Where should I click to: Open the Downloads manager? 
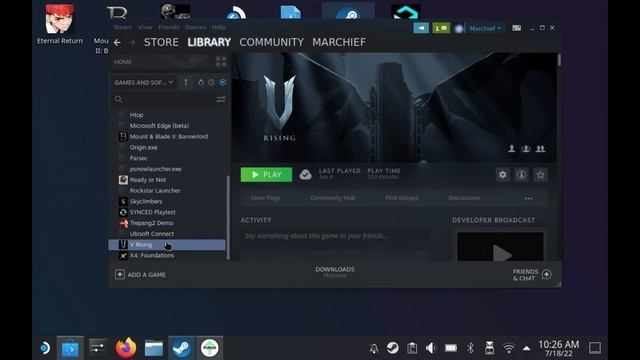(x=335, y=272)
